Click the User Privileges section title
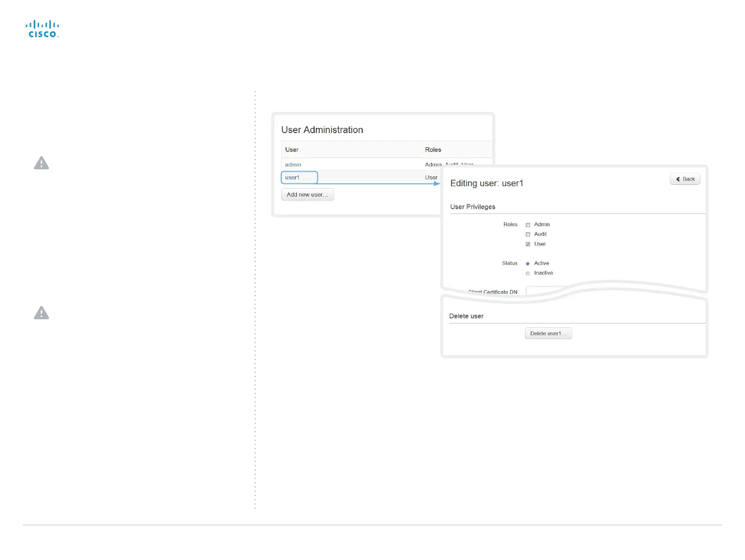745x560 pixels. coord(473,207)
